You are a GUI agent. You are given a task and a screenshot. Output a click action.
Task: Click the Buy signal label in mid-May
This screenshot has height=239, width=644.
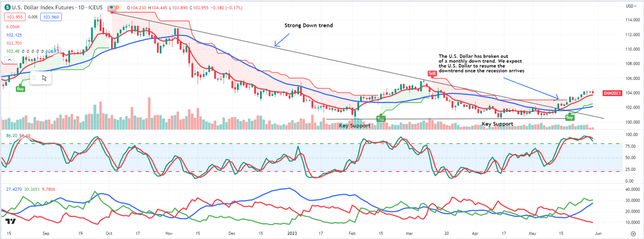coord(570,117)
